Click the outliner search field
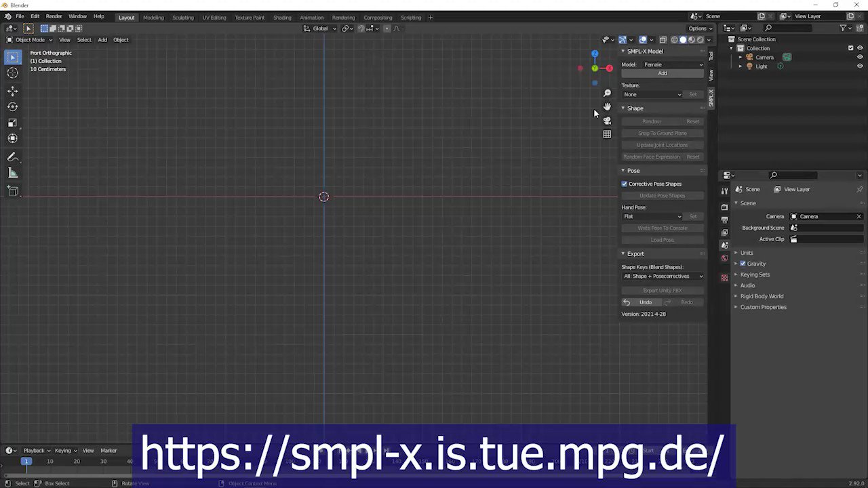 point(788,28)
